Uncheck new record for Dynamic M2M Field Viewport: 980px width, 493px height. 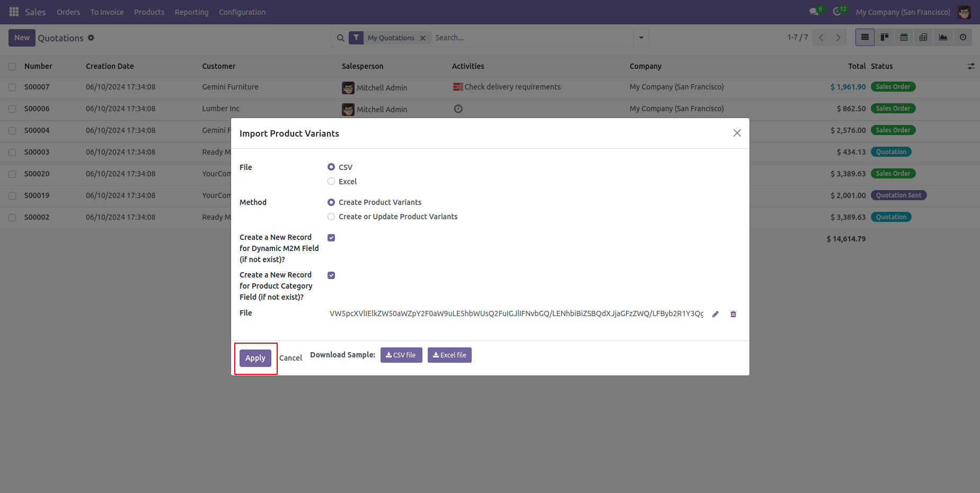coord(331,238)
